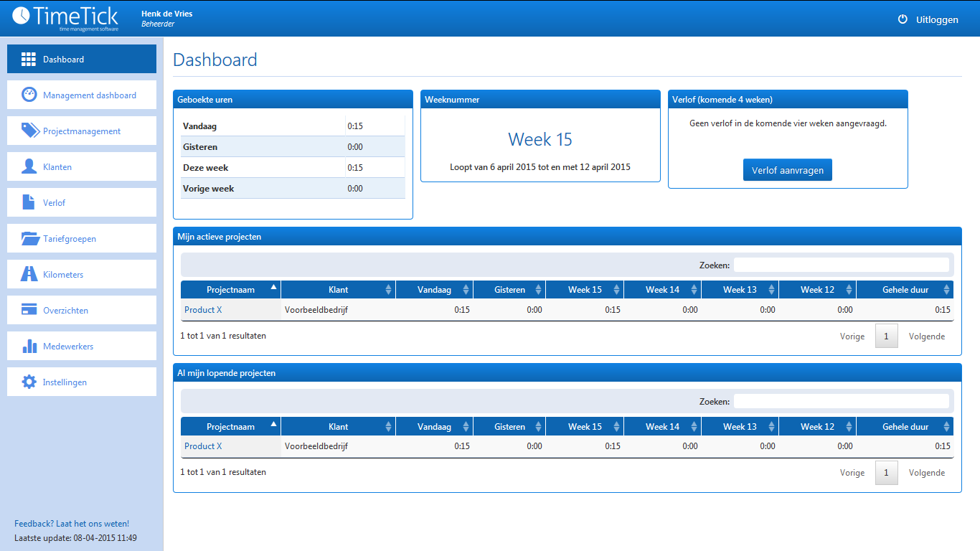Open Management dashboard gauge icon
980x551 pixels.
pyautogui.click(x=29, y=95)
